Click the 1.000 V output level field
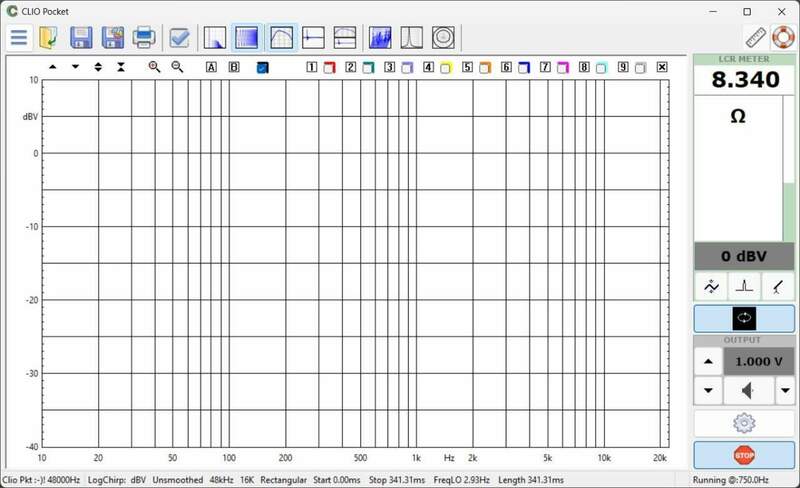The width and height of the screenshot is (800, 488). coord(760,362)
